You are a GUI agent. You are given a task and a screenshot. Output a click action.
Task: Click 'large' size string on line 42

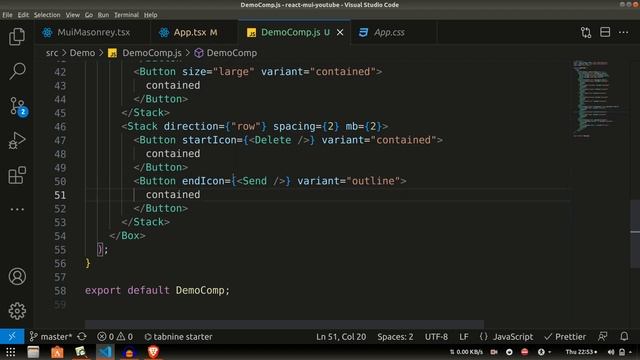coord(233,71)
